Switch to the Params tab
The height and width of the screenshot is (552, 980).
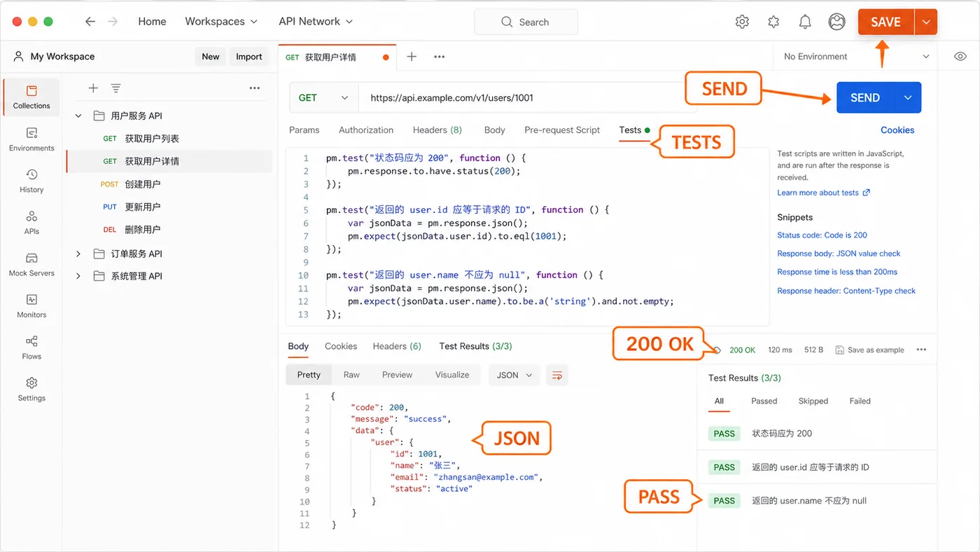304,130
